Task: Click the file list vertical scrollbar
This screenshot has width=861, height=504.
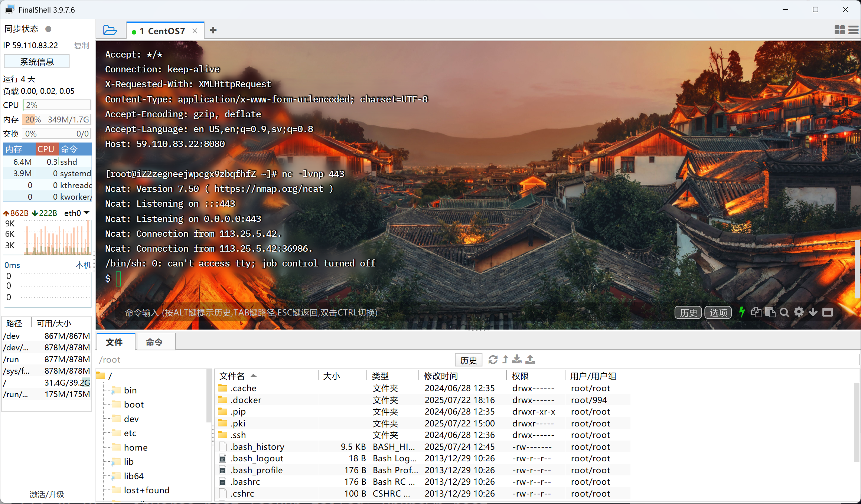Action: pyautogui.click(x=857, y=423)
